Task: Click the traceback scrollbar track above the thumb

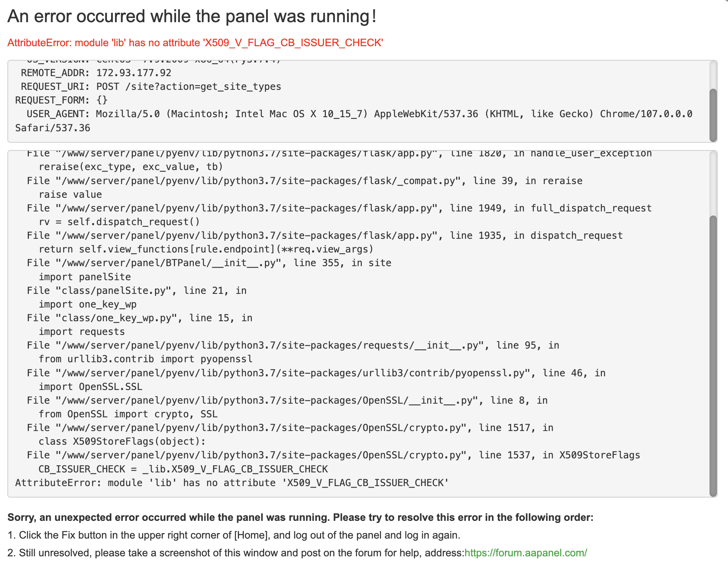Action: coord(713,183)
